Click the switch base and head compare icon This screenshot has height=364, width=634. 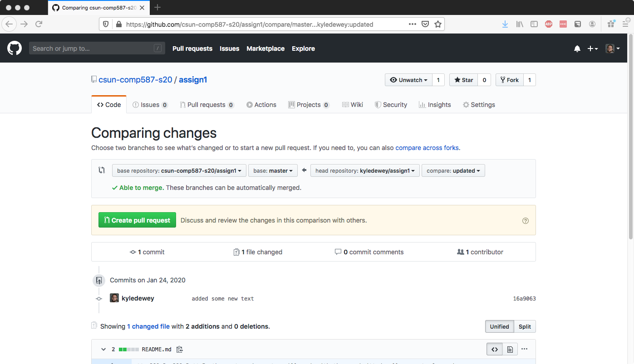(x=102, y=170)
